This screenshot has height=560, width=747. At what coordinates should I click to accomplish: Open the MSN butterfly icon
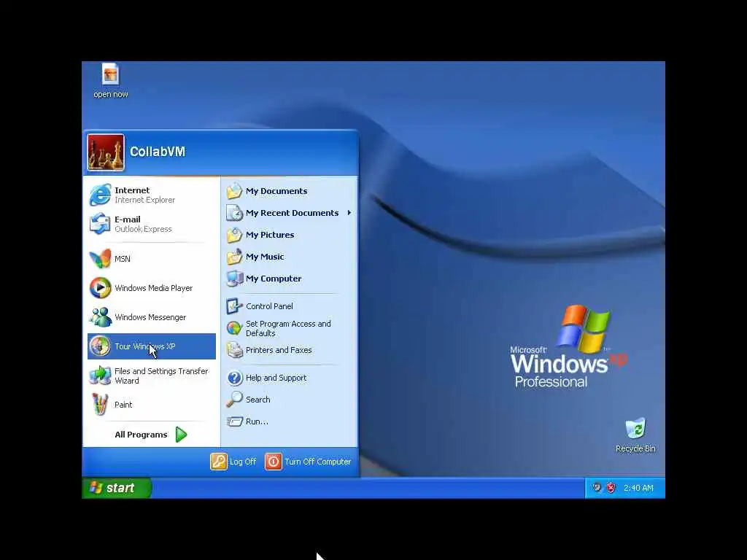click(x=100, y=259)
